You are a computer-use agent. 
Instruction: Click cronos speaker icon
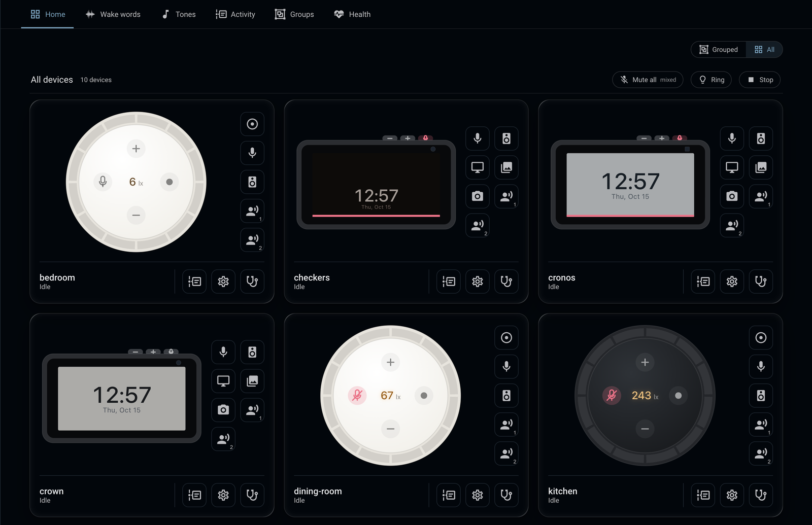click(x=761, y=138)
